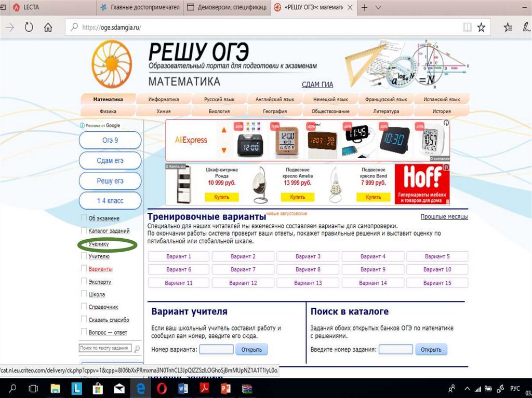
Task: Click Решу егэ ad button
Action: [x=110, y=181]
